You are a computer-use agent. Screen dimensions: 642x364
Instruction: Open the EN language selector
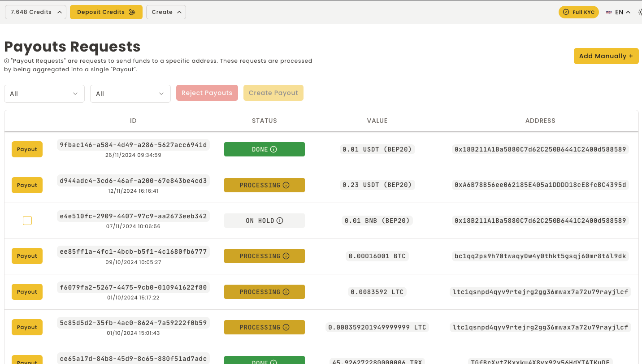pyautogui.click(x=618, y=12)
